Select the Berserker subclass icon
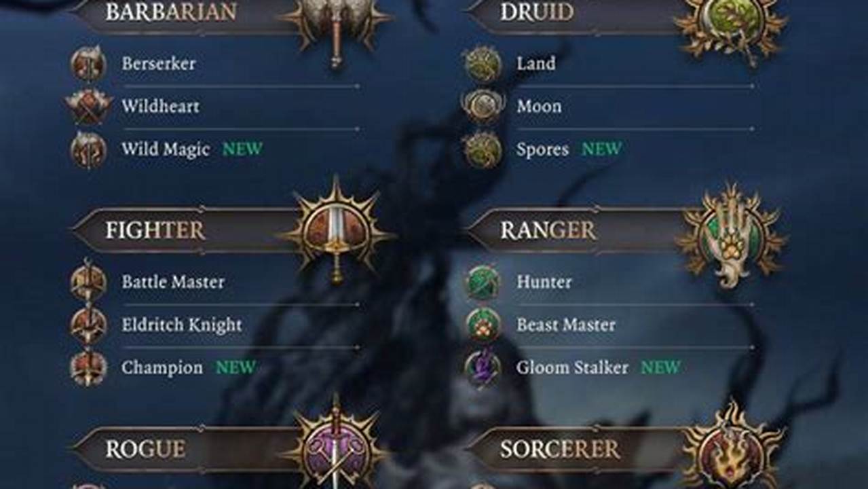Image resolution: width=868 pixels, height=489 pixels. 88,64
